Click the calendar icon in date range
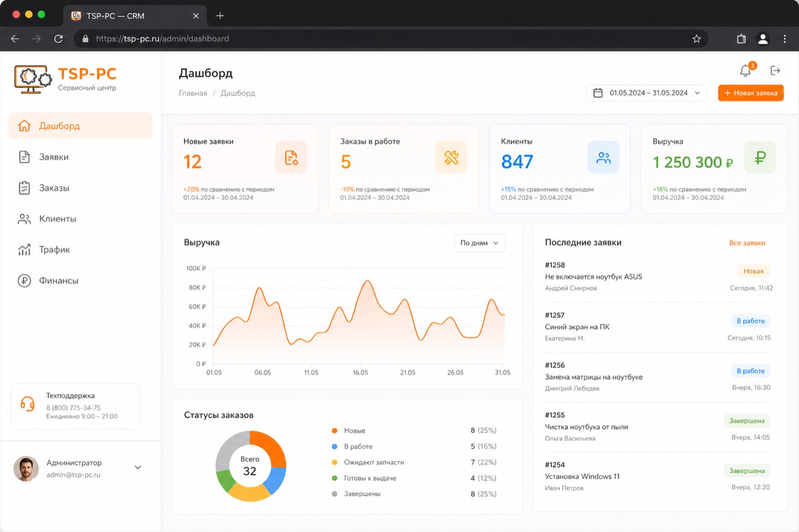Screen dimensions: 799x532 pos(598,93)
